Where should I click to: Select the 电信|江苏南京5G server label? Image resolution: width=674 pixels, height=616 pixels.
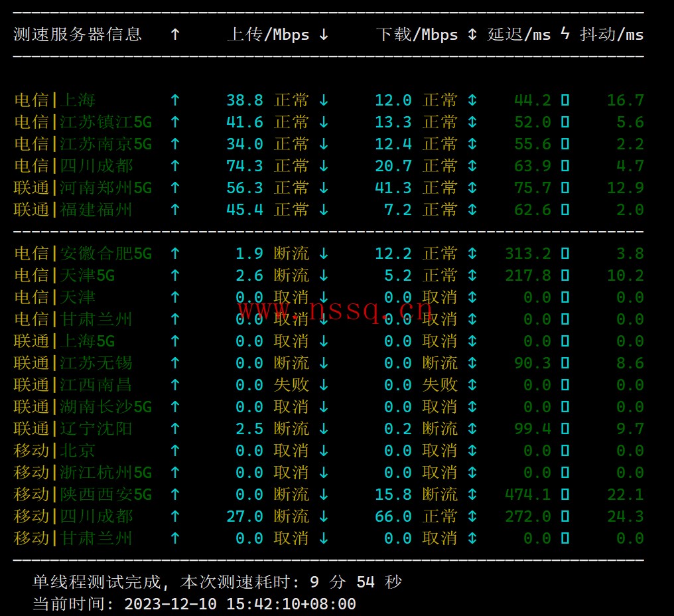(83, 144)
